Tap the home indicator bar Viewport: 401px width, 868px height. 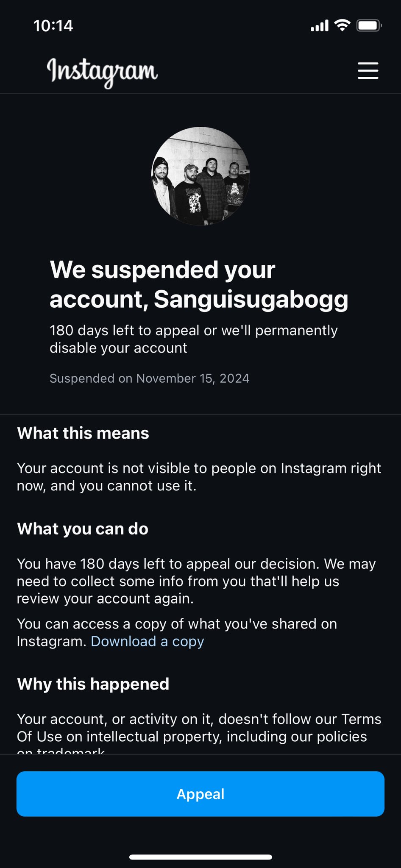click(x=200, y=857)
